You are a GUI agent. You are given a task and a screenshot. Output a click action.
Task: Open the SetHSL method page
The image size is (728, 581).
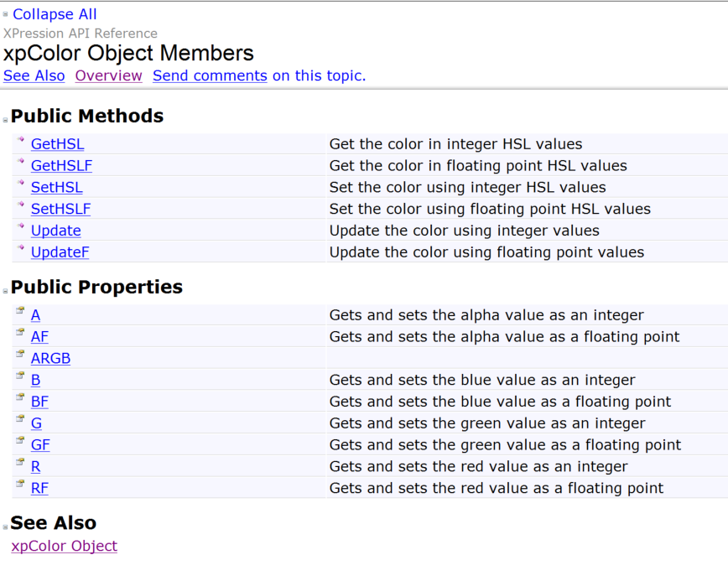tap(56, 188)
